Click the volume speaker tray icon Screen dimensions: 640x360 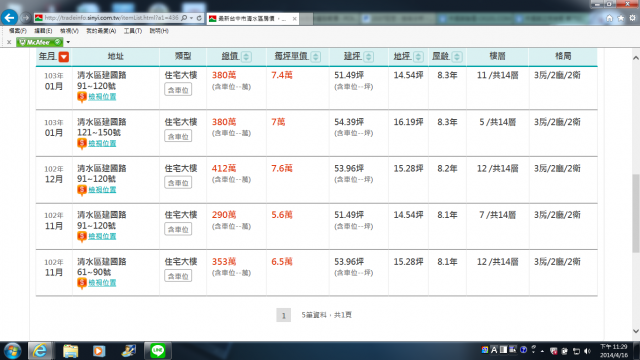coord(587,351)
